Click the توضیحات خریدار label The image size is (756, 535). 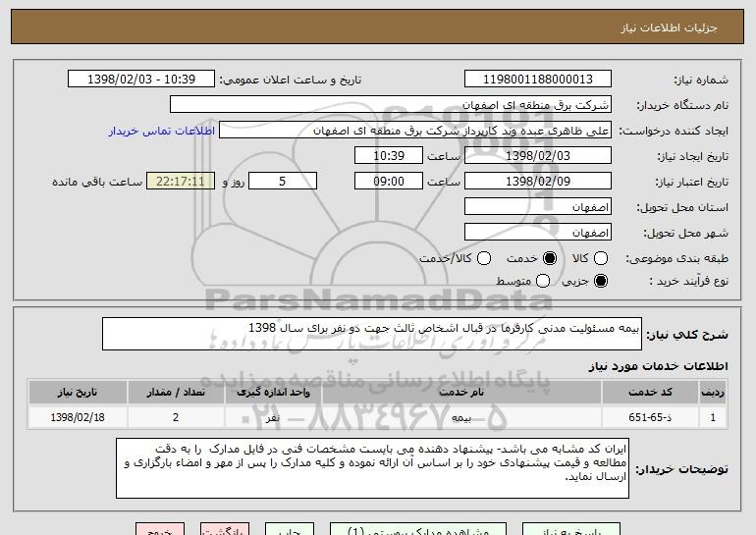[681, 469]
